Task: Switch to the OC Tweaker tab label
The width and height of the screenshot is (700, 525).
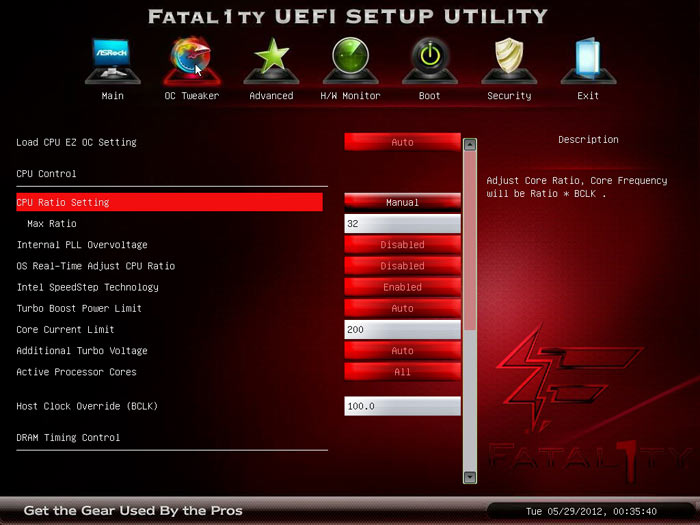Action: tap(192, 96)
